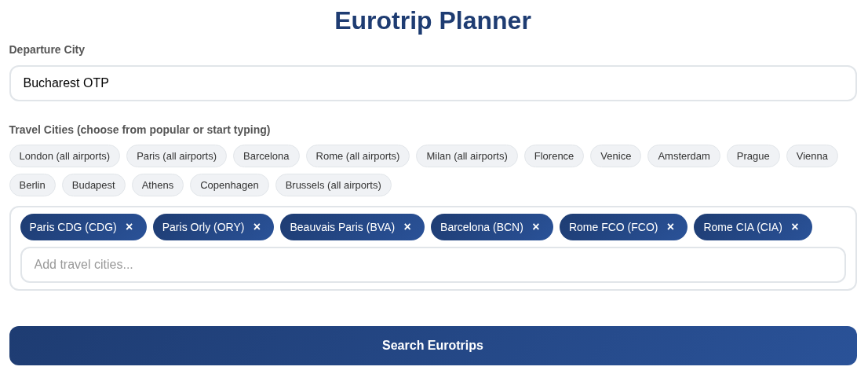Click the Add travel cities input
This screenshot has width=868, height=374.
(x=432, y=265)
